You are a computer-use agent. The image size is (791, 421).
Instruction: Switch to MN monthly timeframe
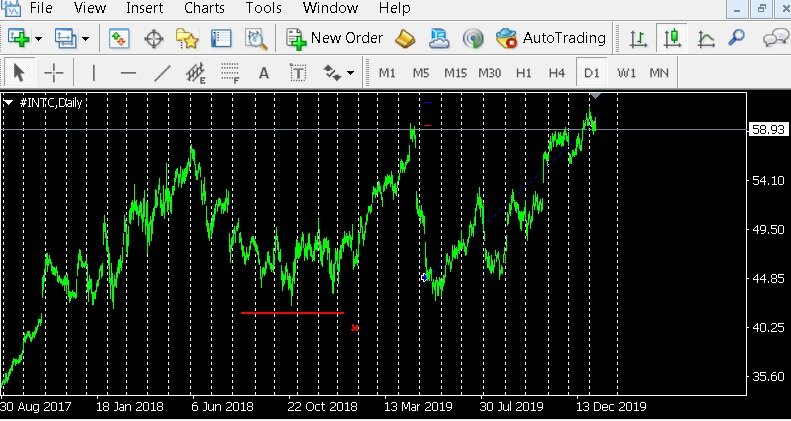659,73
